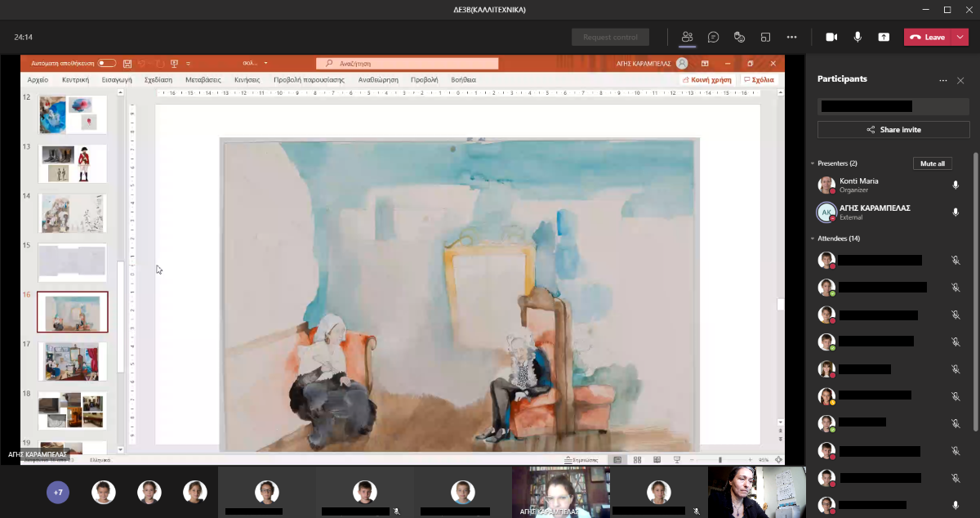Adjust the PowerPoint zoom slider handle
The height and width of the screenshot is (518, 980).
(x=719, y=460)
